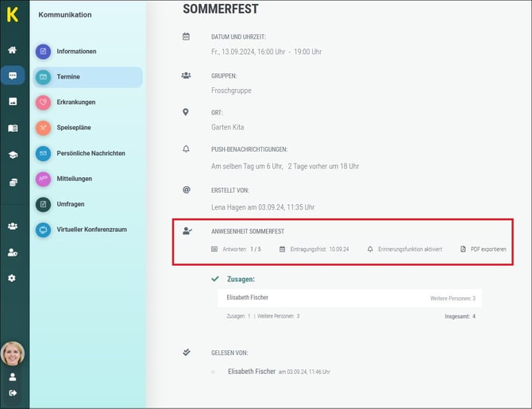Click the PDF document icon
The height and width of the screenshot is (409, 532).
coord(463,249)
